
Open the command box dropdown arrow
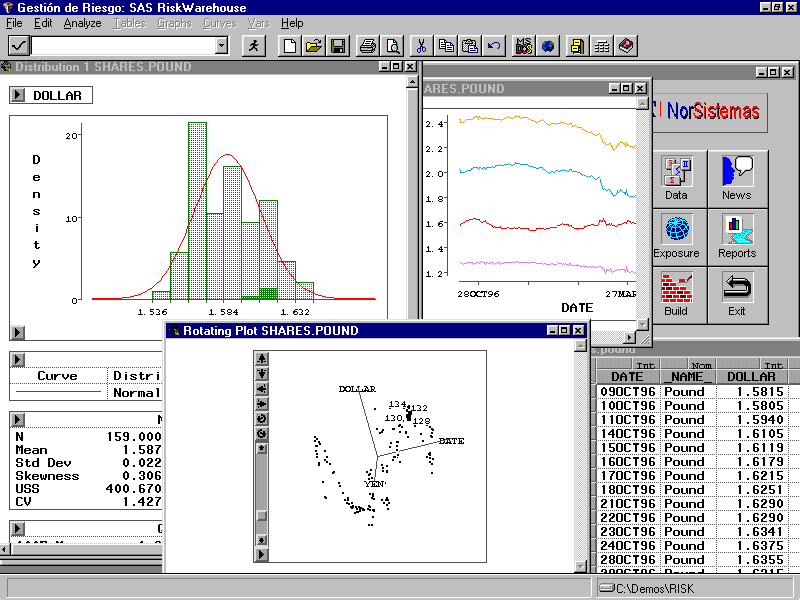tap(221, 46)
